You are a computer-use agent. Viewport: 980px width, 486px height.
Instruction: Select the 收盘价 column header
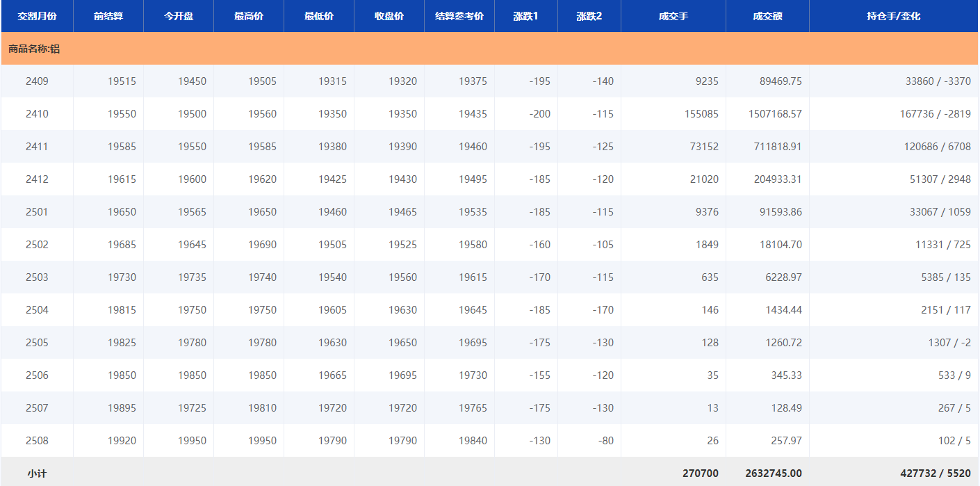389,16
